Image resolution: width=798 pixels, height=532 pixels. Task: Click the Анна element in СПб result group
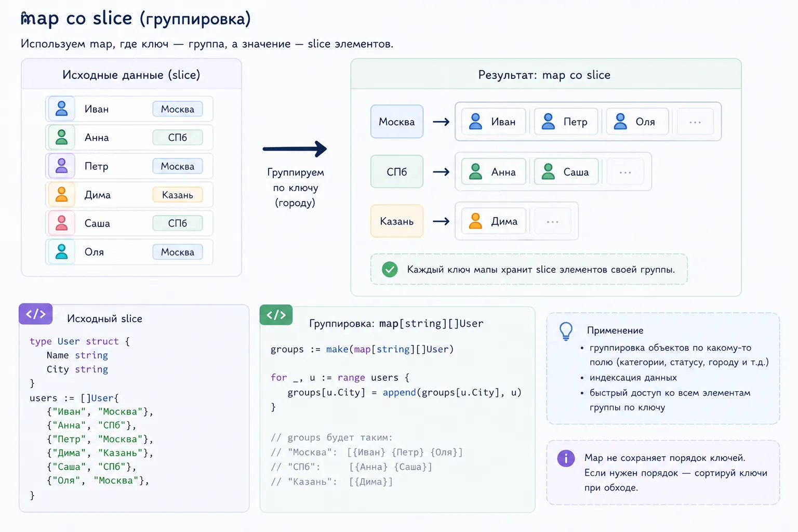[494, 171]
